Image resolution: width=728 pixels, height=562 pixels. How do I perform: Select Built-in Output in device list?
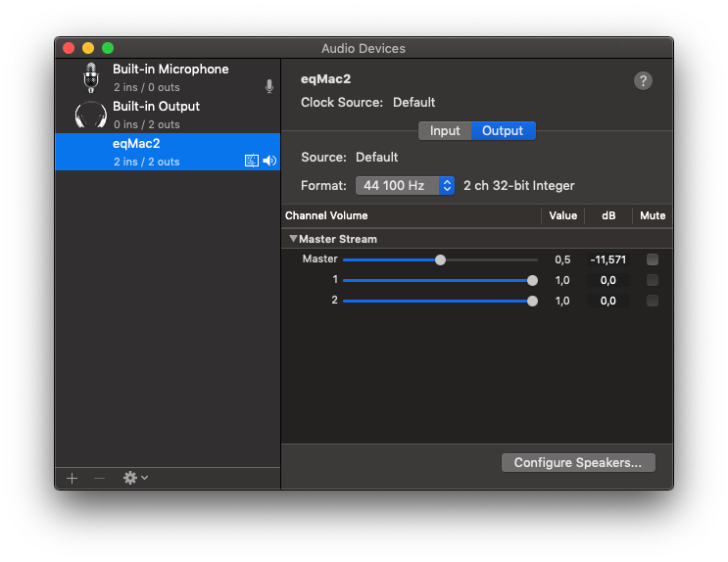[168, 115]
